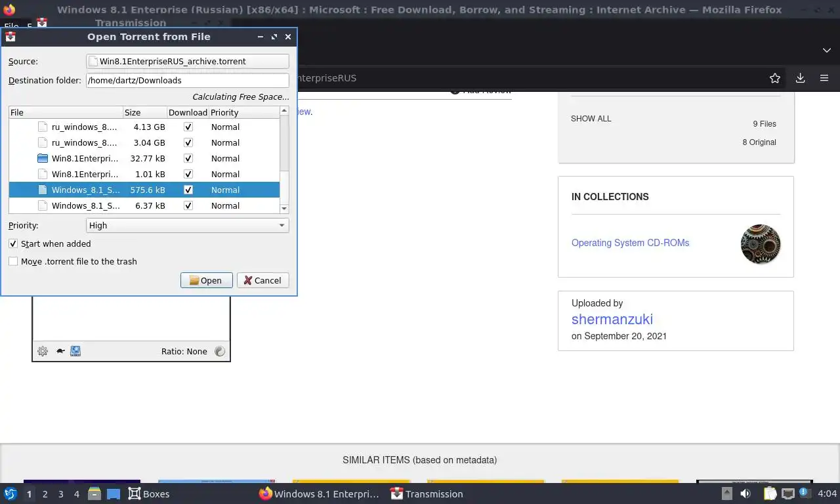The width and height of the screenshot is (840, 504).
Task: Click the 9 Files text
Action: [765, 123]
